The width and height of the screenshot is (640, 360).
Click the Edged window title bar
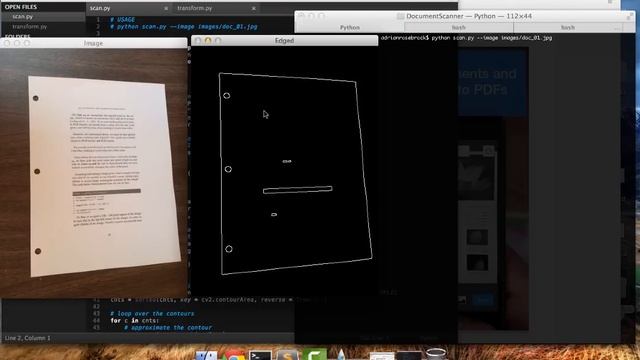[x=284, y=40]
